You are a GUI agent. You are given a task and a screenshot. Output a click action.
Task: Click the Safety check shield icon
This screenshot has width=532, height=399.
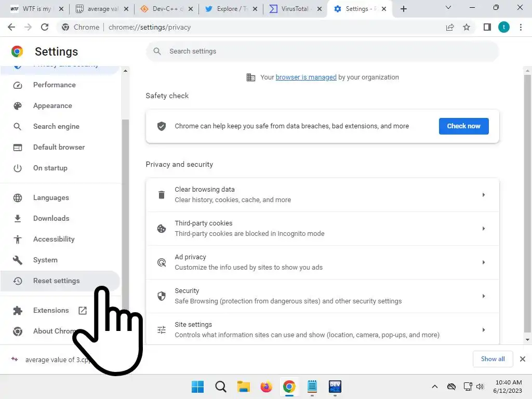[162, 126]
